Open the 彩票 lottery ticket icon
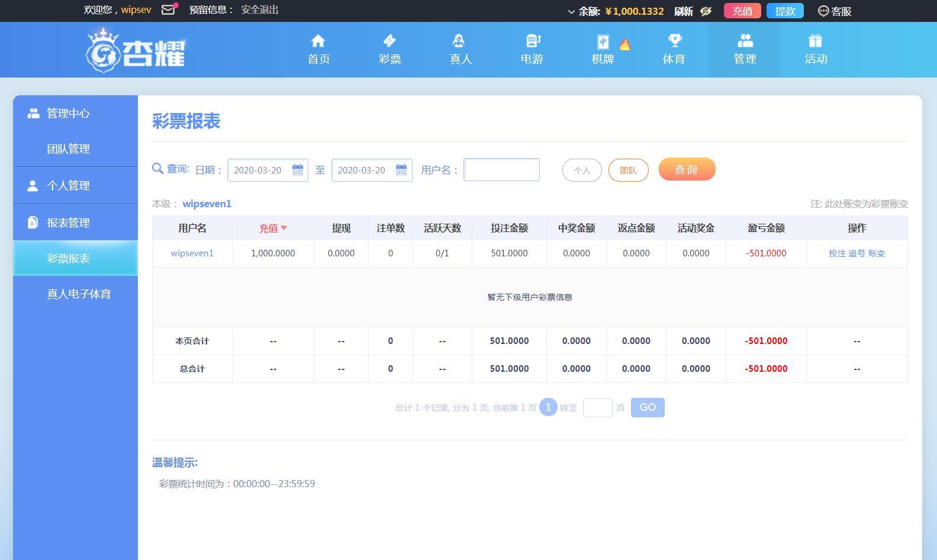Image resolution: width=937 pixels, height=560 pixels. pyautogui.click(x=389, y=41)
